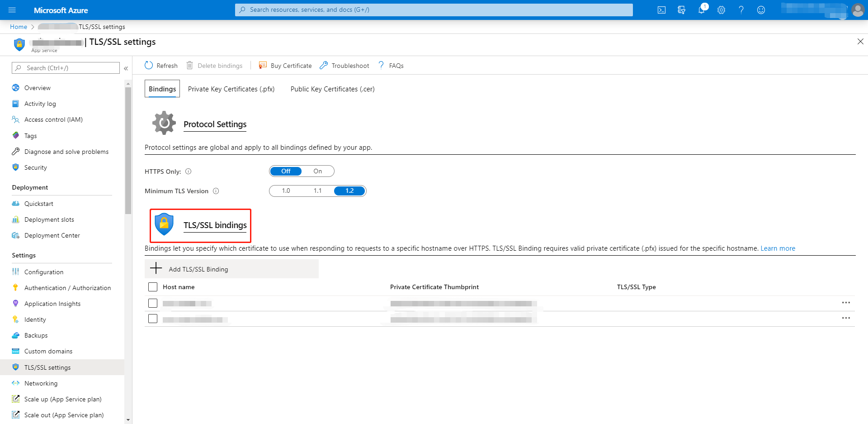This screenshot has width=868, height=424.
Task: Click the Refresh toolbar button
Action: [x=161, y=66]
